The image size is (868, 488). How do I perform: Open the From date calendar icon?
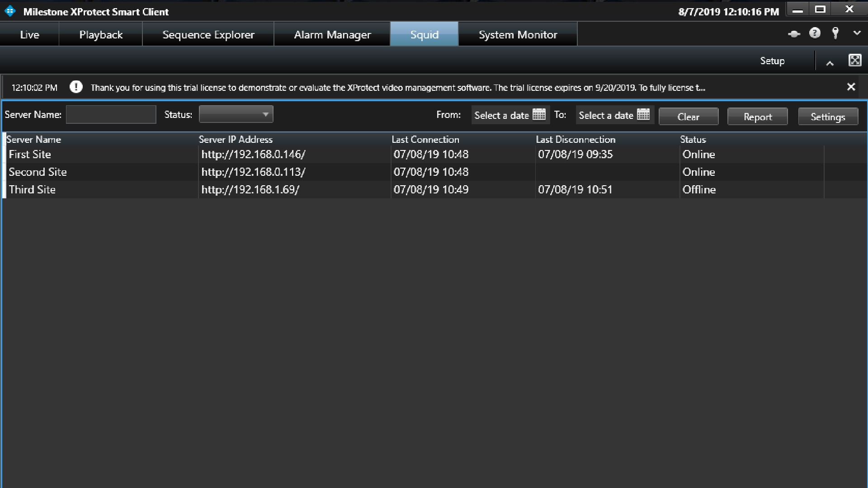[x=539, y=115]
